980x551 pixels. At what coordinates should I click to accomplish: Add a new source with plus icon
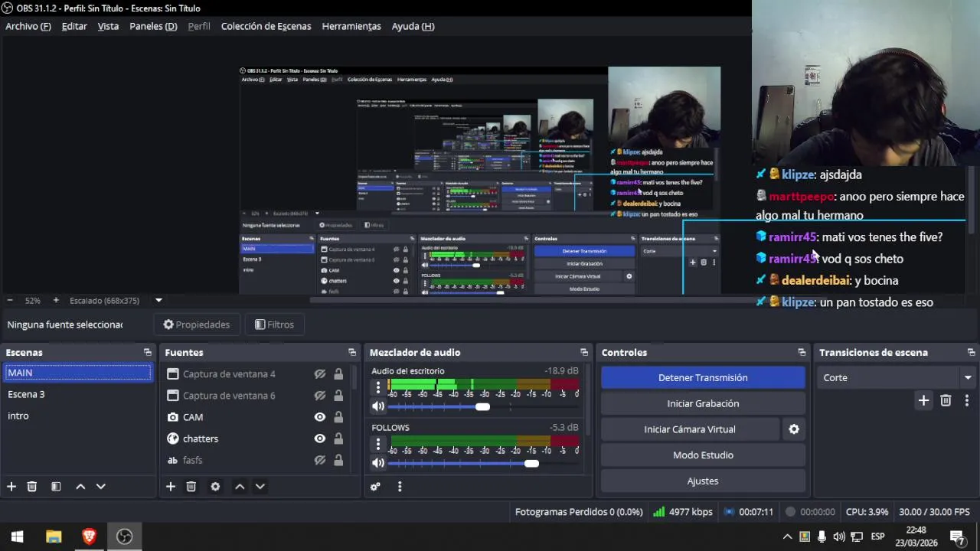[x=171, y=487]
